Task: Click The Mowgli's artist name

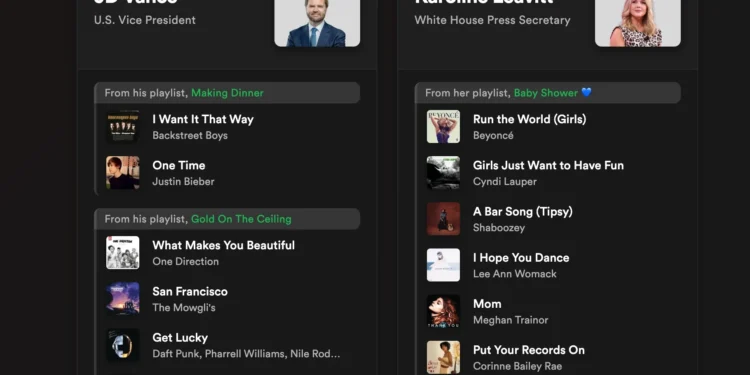Action: pos(184,308)
